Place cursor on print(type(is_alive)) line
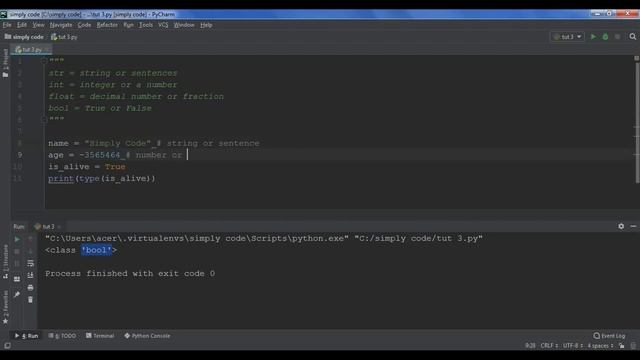Image resolution: width=640 pixels, height=360 pixels. coord(102,178)
